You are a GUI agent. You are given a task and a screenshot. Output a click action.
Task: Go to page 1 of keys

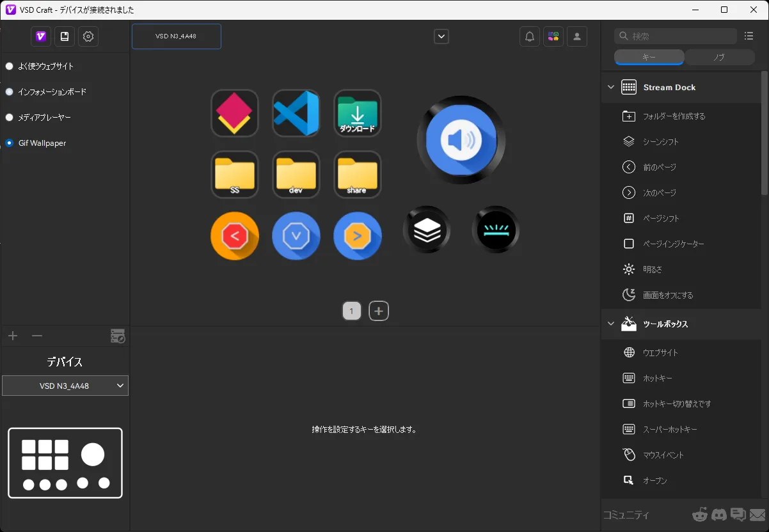[x=352, y=311]
